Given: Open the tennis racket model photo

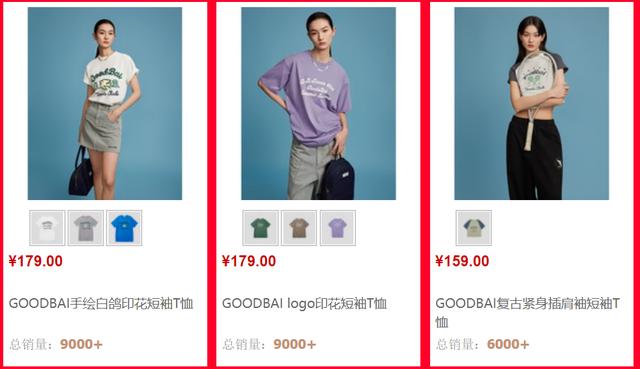Looking at the screenshot, I should [x=531, y=103].
